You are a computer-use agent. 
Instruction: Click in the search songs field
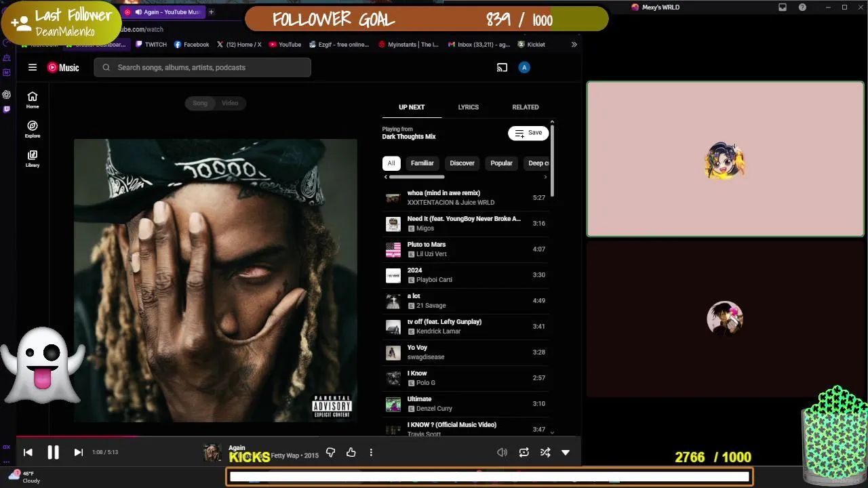point(202,67)
